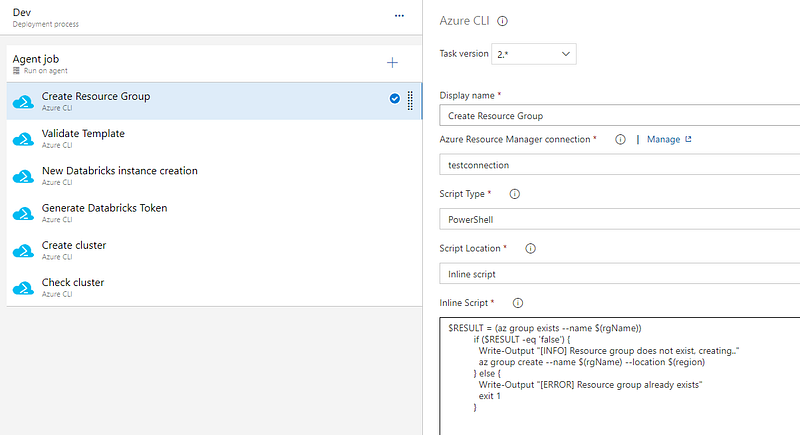
Task: Open the Script Location dropdown
Action: (x=619, y=273)
